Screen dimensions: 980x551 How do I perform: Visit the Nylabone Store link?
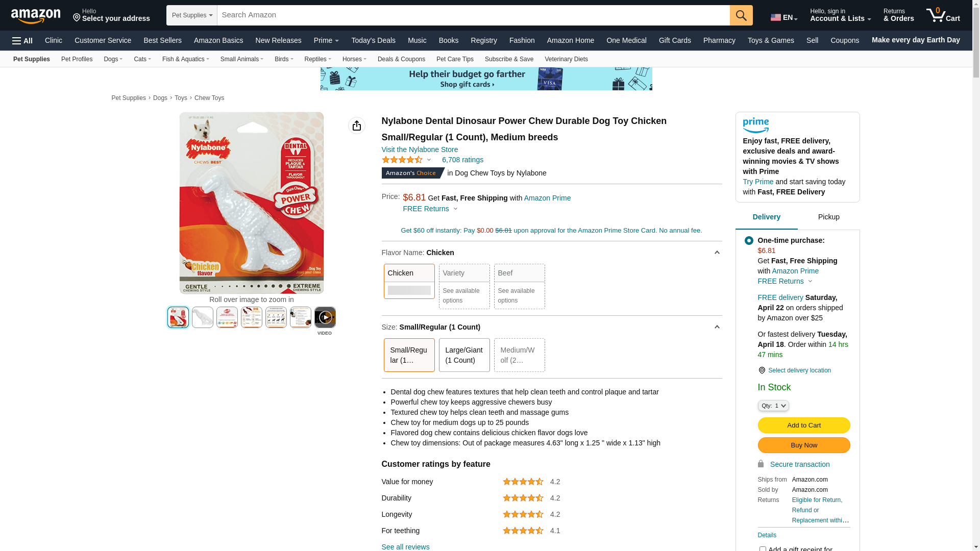point(420,149)
